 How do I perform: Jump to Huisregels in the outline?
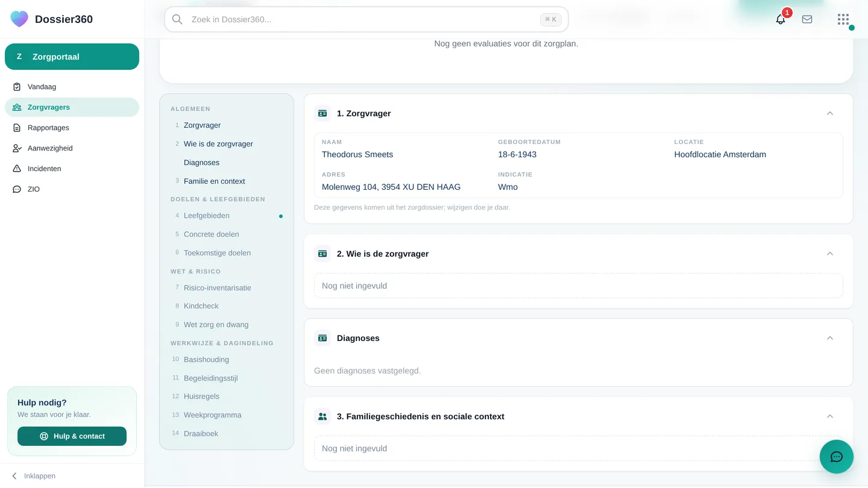[x=227, y=396]
